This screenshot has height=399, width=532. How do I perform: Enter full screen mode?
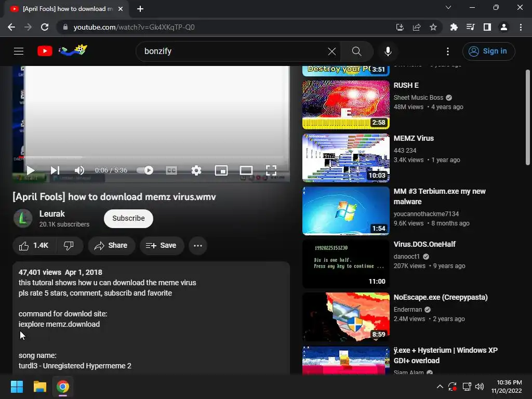[x=271, y=170]
